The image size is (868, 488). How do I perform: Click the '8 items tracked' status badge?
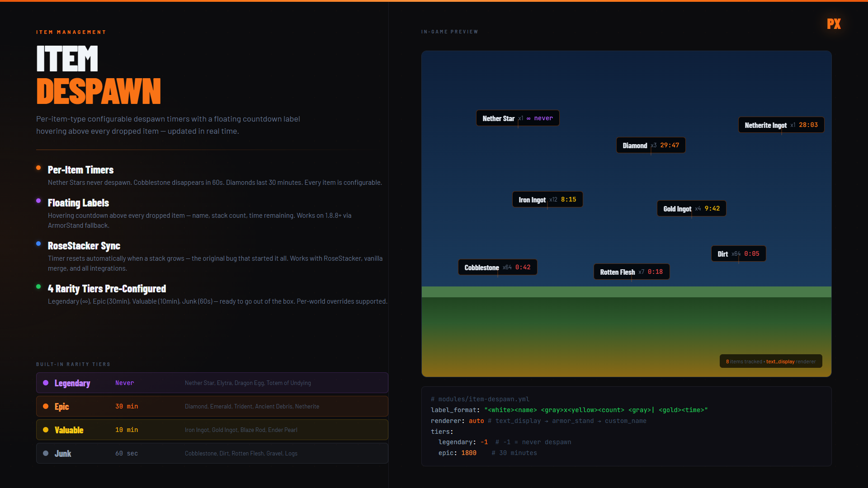pos(771,361)
